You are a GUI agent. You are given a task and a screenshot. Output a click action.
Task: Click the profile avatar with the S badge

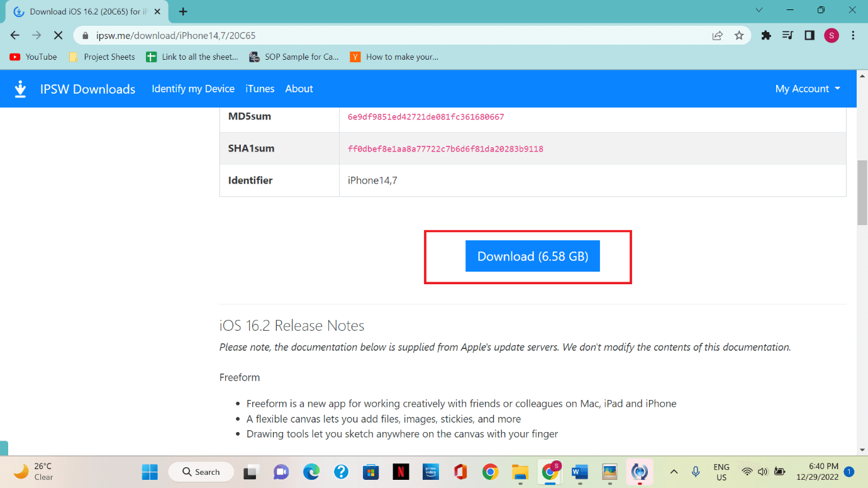point(831,36)
